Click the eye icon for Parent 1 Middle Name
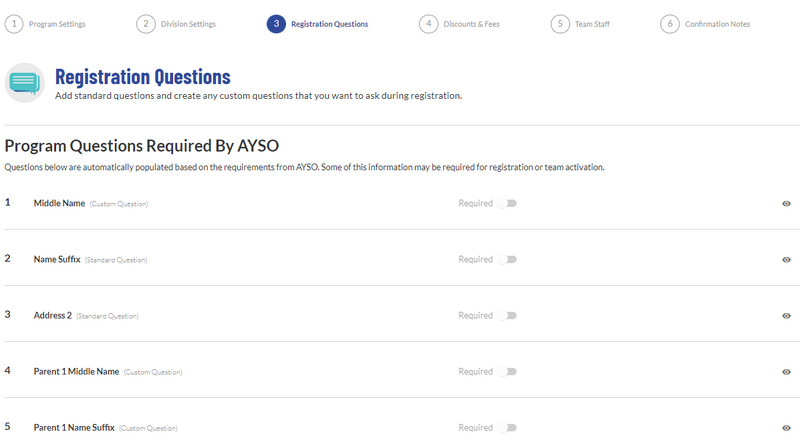 [x=787, y=372]
